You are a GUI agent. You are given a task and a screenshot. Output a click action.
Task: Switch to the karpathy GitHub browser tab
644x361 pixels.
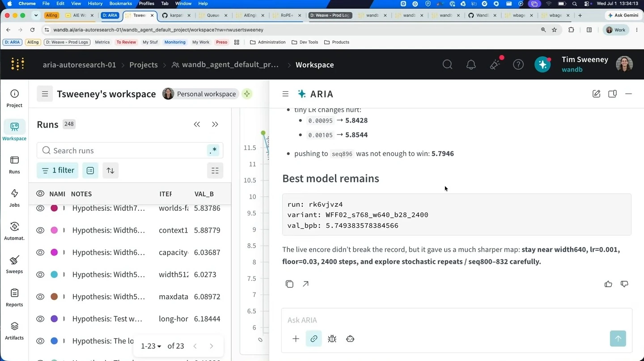[x=177, y=15]
